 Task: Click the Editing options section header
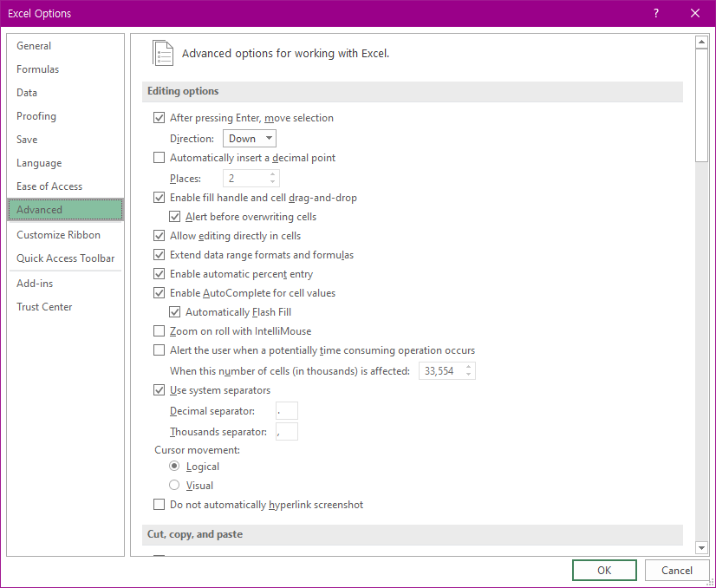[413, 91]
